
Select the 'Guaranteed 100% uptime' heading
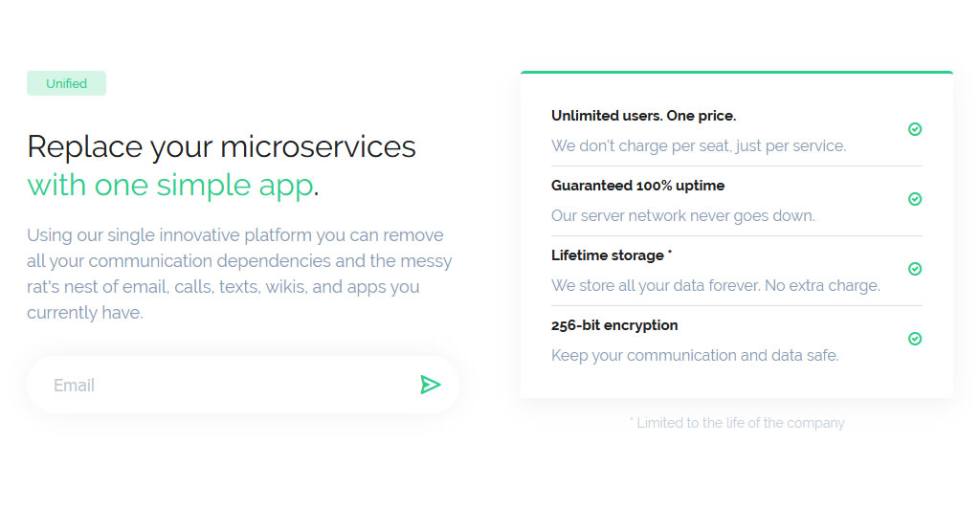pos(637,186)
